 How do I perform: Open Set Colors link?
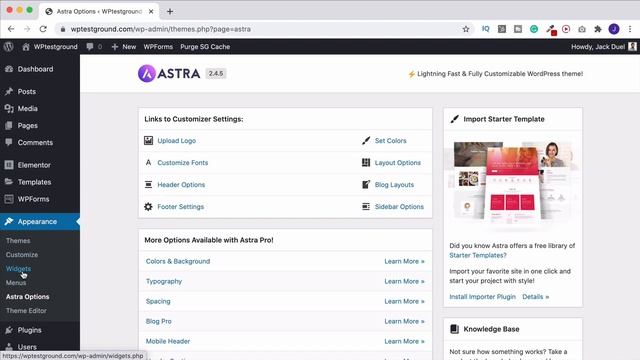tap(391, 140)
